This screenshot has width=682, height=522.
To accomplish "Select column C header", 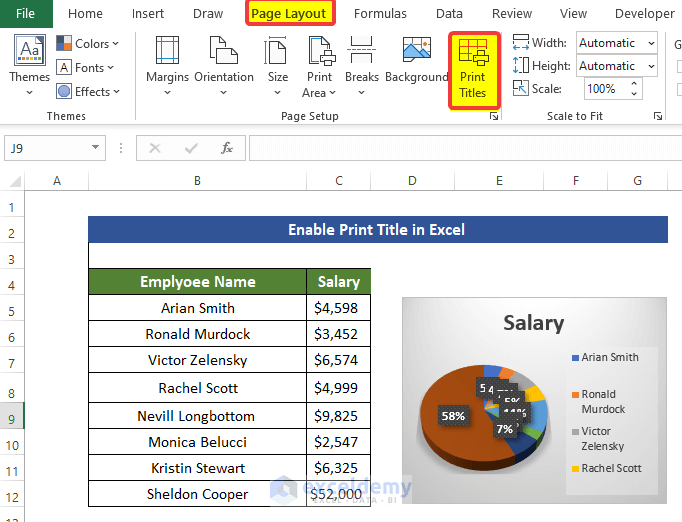I will (339, 181).
